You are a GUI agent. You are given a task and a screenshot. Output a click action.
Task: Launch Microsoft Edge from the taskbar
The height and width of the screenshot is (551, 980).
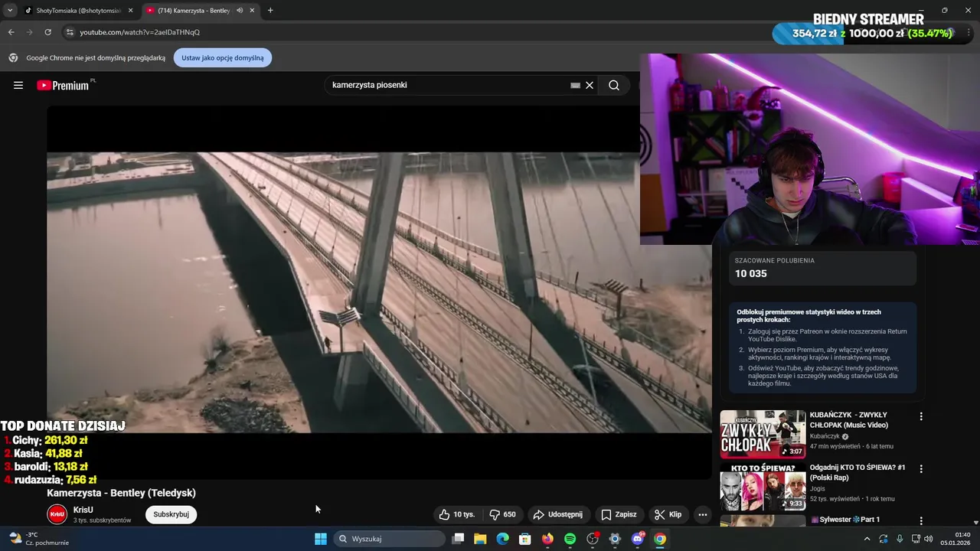[x=502, y=539]
